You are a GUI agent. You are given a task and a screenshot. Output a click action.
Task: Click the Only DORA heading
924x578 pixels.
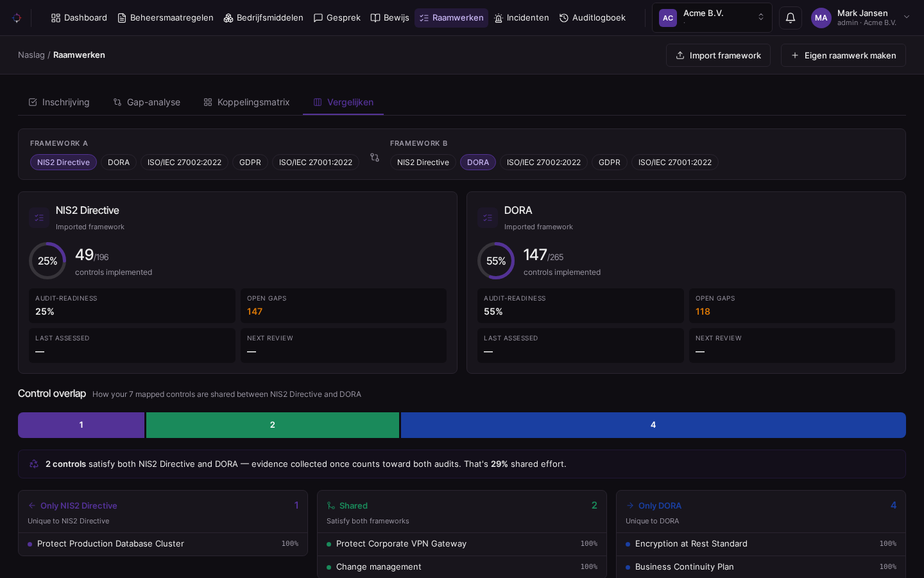point(660,506)
